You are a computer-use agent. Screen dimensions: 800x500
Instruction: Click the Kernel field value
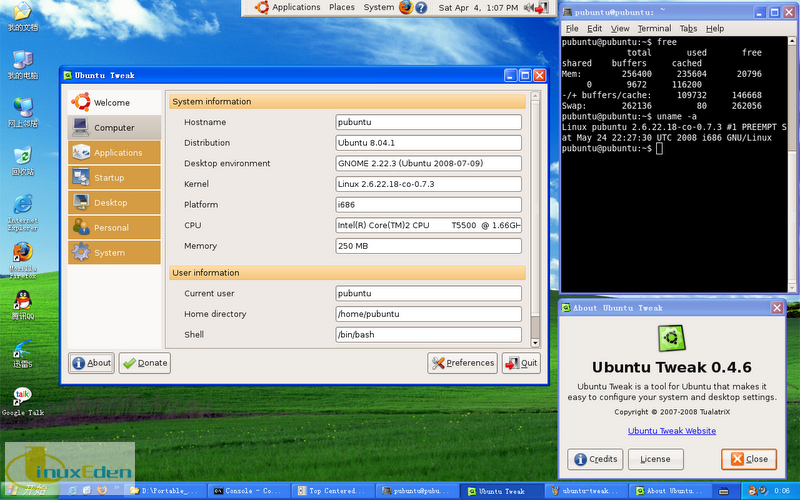coord(429,184)
